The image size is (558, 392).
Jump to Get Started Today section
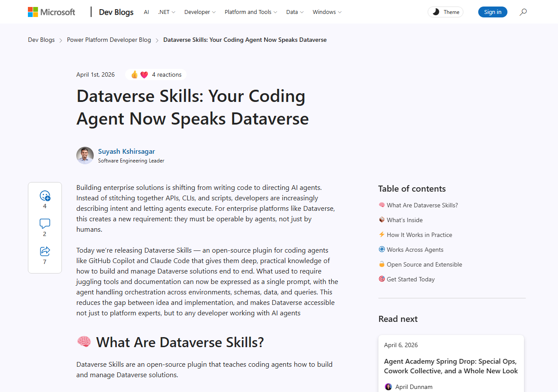point(411,279)
